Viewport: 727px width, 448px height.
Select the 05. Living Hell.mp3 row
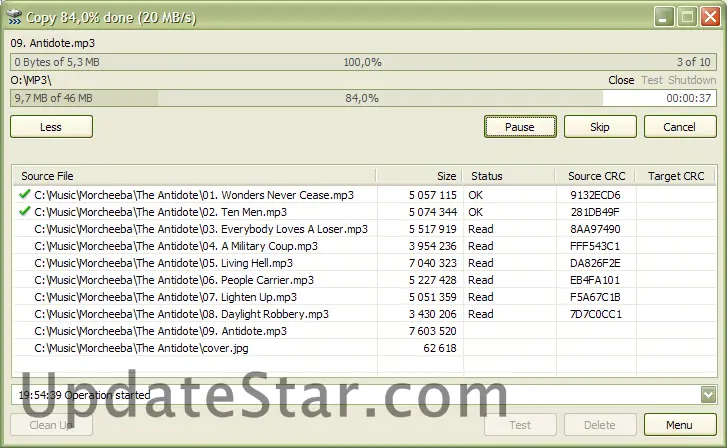coord(364,263)
